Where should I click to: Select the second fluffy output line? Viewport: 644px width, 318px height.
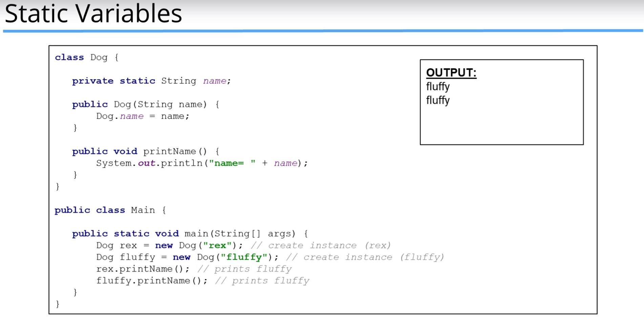coord(437,100)
